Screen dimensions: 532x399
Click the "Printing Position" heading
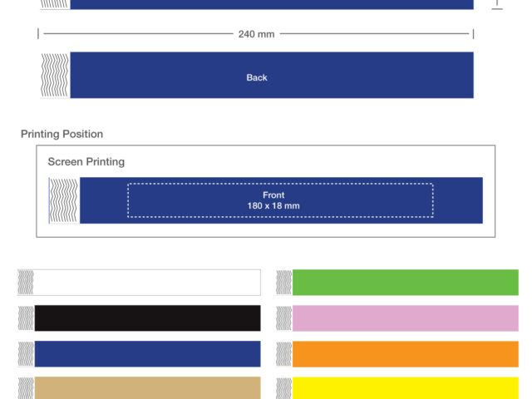62,134
